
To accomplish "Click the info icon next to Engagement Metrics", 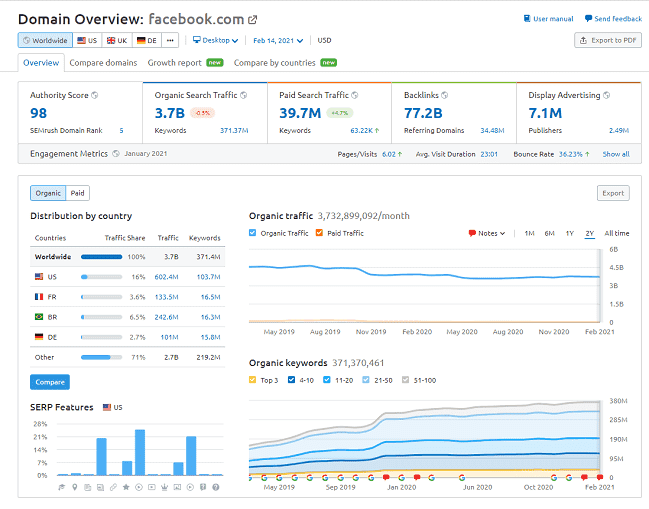I will coord(116,154).
